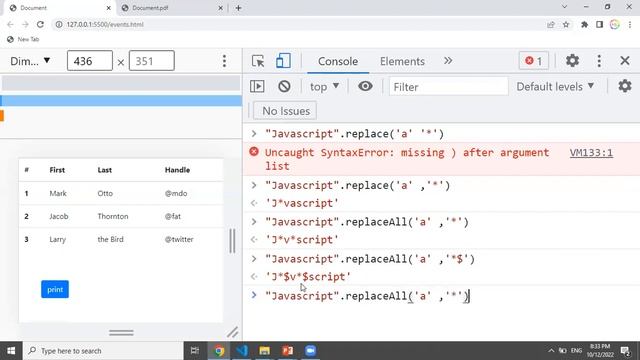Click the ENG language indicator
640x360 pixels.
(x=576, y=351)
